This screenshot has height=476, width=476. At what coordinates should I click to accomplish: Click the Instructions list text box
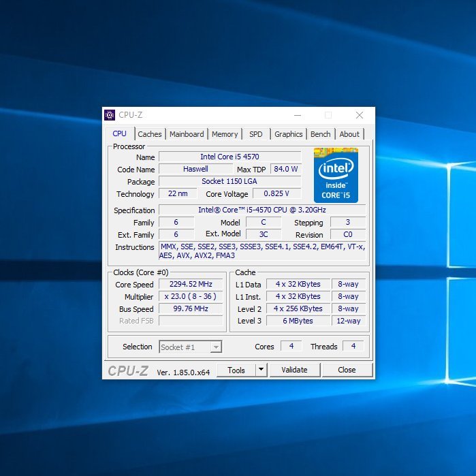[x=262, y=251]
